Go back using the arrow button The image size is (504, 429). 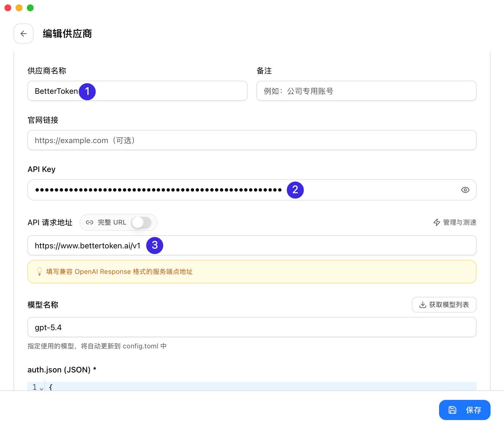click(24, 34)
